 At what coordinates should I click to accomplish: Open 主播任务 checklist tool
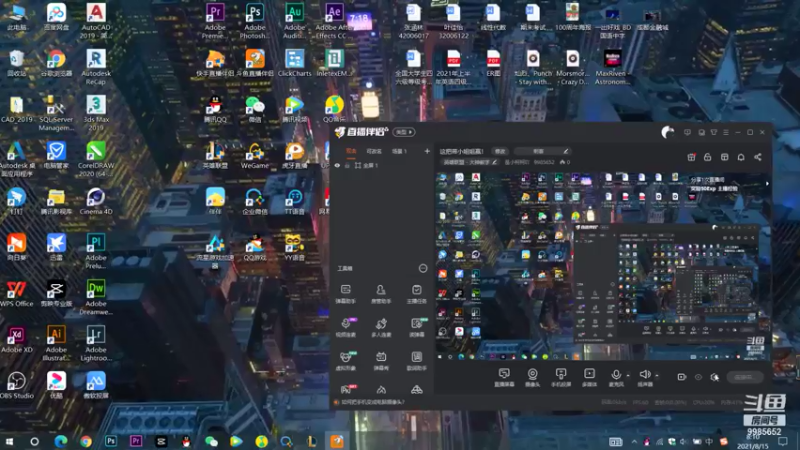pyautogui.click(x=416, y=294)
